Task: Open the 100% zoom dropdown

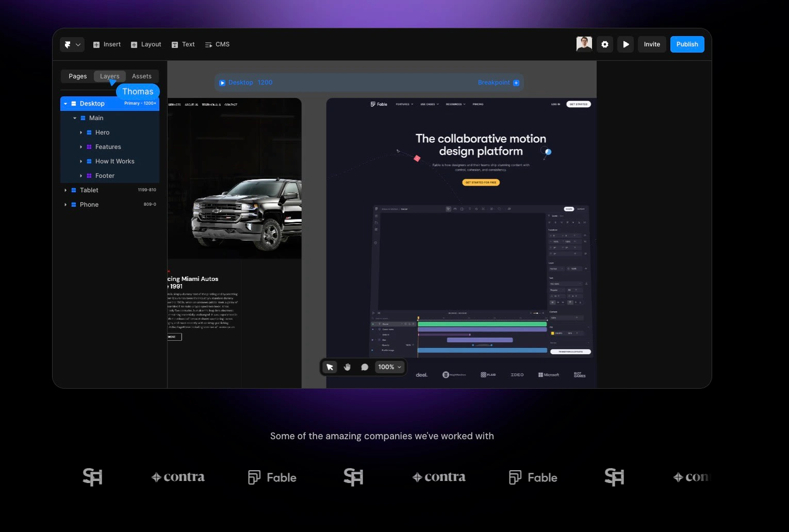Action: [389, 367]
